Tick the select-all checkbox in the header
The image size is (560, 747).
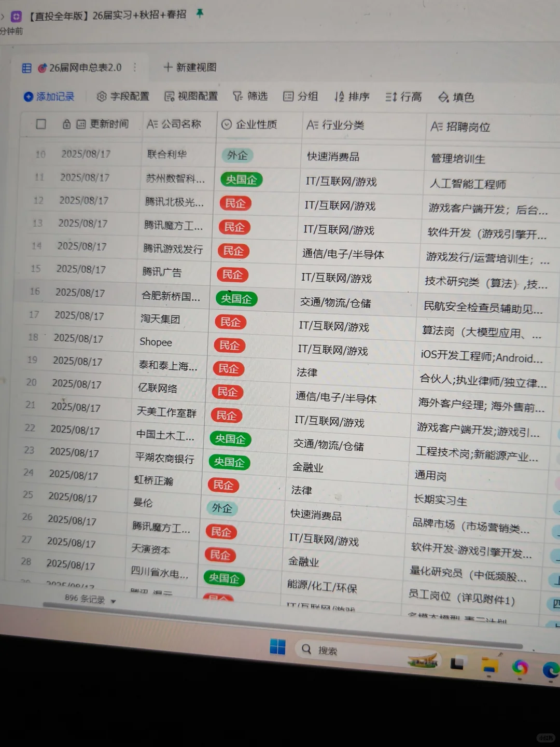pyautogui.click(x=41, y=124)
